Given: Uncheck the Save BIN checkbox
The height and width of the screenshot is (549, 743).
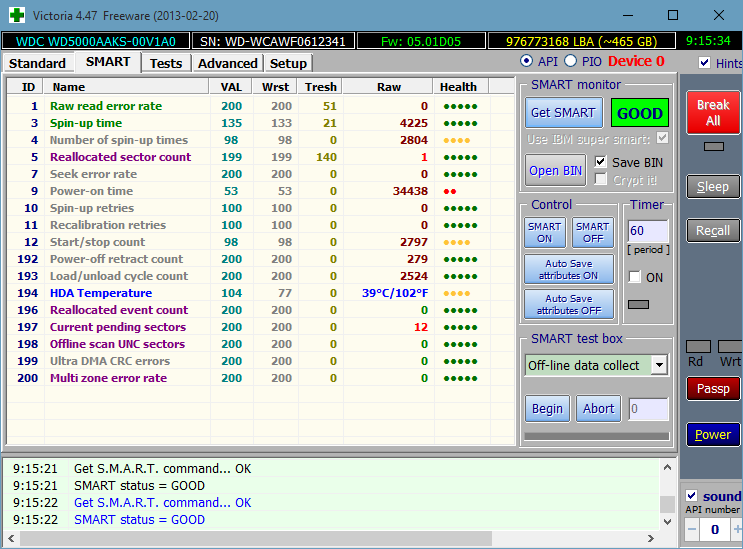Looking at the screenshot, I should [x=600, y=162].
